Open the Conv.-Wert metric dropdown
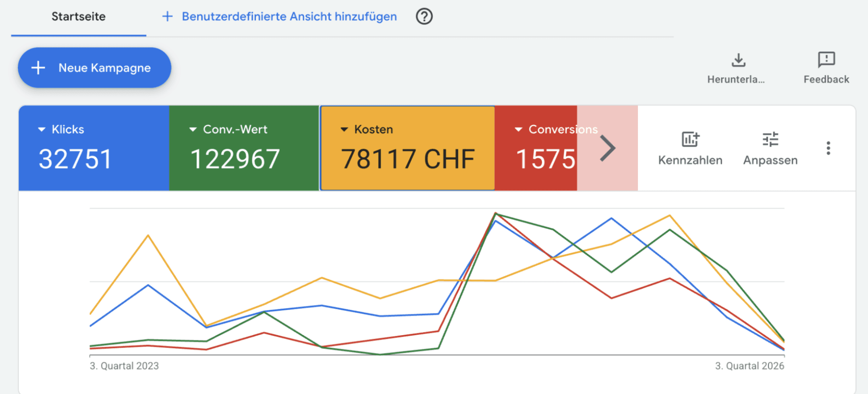The height and width of the screenshot is (394, 868). click(x=193, y=129)
